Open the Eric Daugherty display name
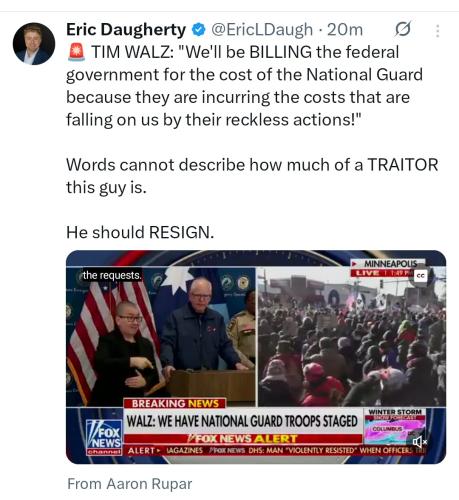Screen dimensions: 459x500 click(x=126, y=30)
